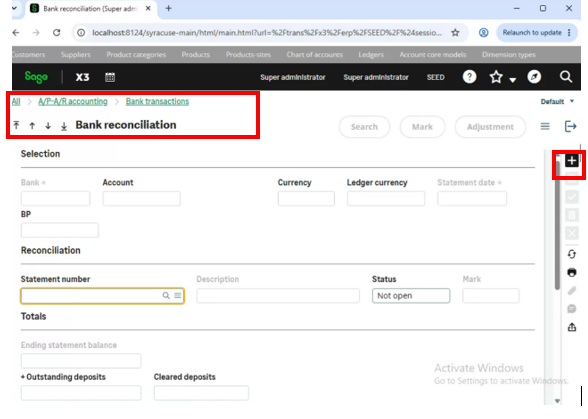The width and height of the screenshot is (588, 419).
Task: Open Chrome three-dot menu
Action: [569, 33]
